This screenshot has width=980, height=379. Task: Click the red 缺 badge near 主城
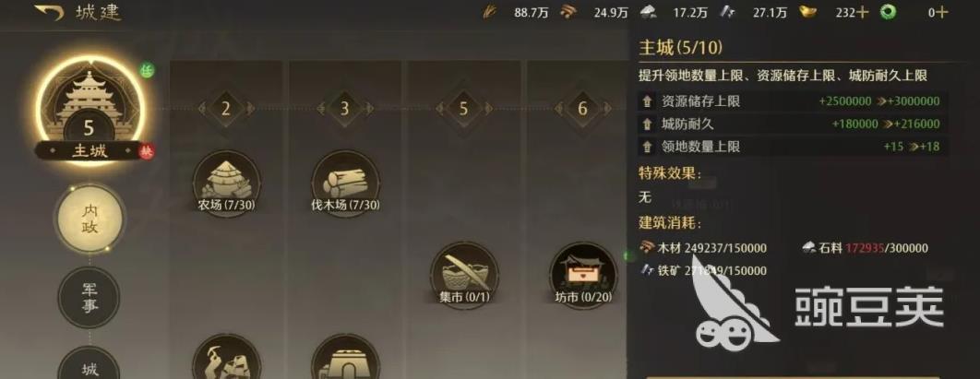tap(147, 152)
